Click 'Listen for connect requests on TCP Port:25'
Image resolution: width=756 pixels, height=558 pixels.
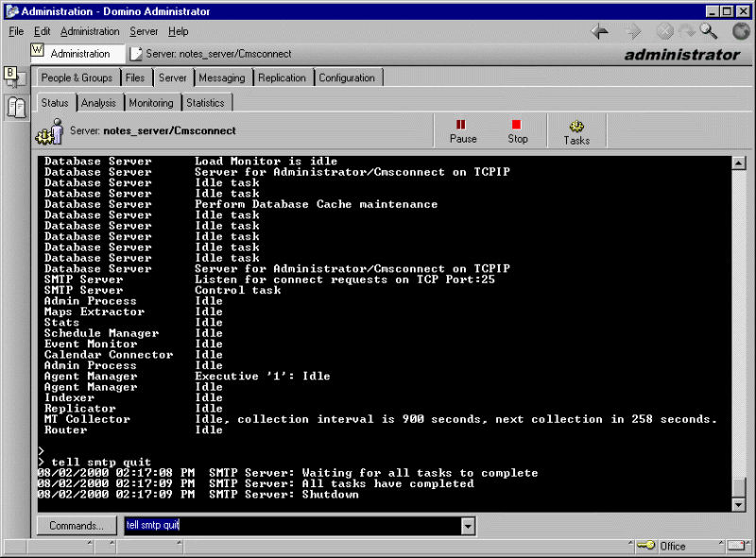[x=345, y=279]
